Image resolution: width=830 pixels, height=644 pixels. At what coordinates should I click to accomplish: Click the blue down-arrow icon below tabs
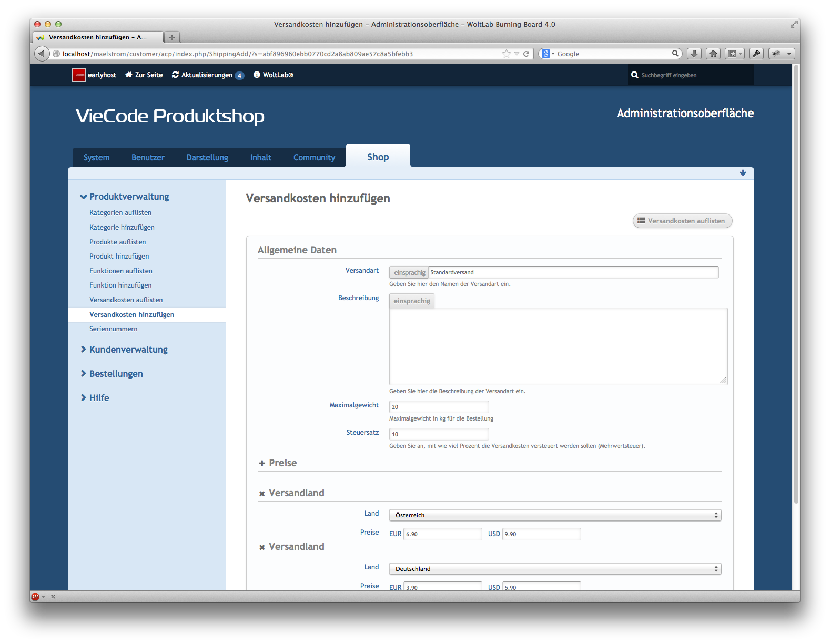743,173
